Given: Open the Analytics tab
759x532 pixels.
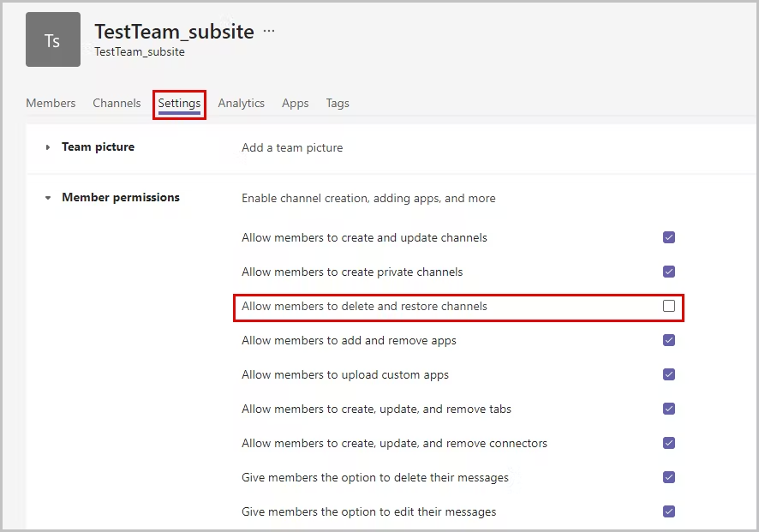Looking at the screenshot, I should (x=241, y=103).
